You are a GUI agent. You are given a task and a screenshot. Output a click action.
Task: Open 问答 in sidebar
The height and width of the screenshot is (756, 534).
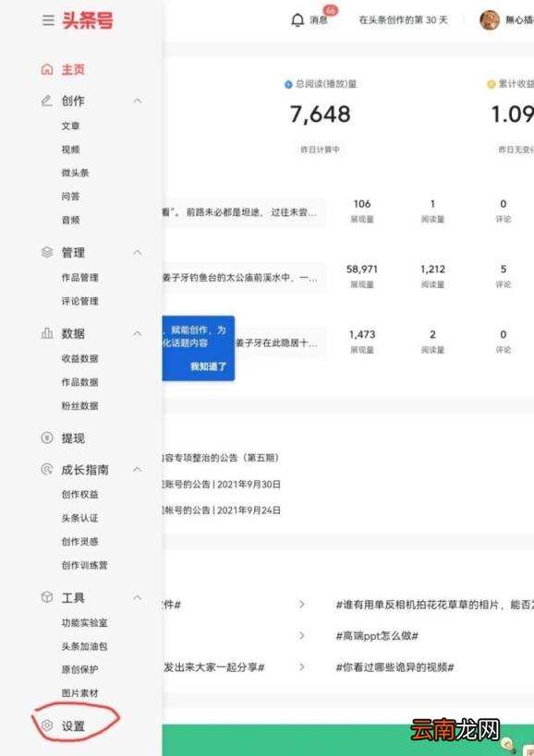70,197
